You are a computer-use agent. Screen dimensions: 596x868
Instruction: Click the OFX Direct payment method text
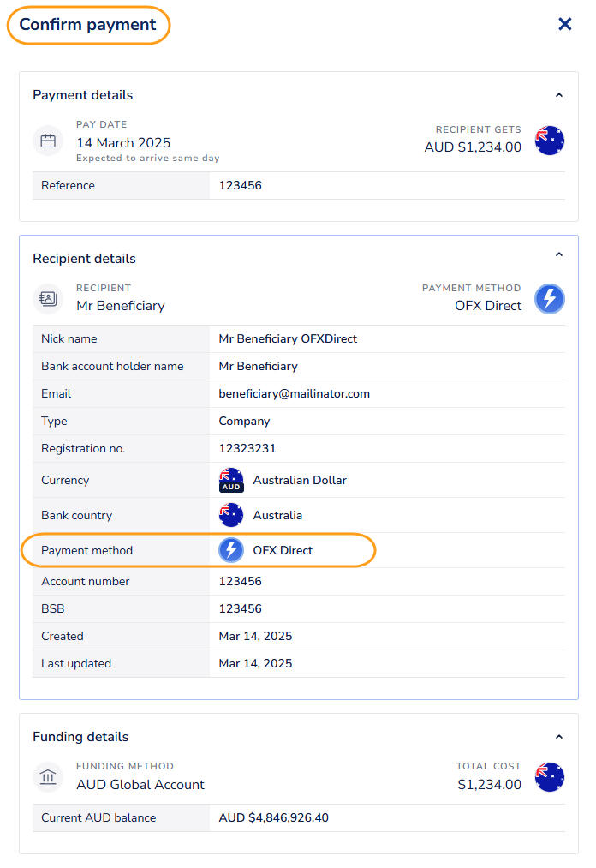point(283,550)
